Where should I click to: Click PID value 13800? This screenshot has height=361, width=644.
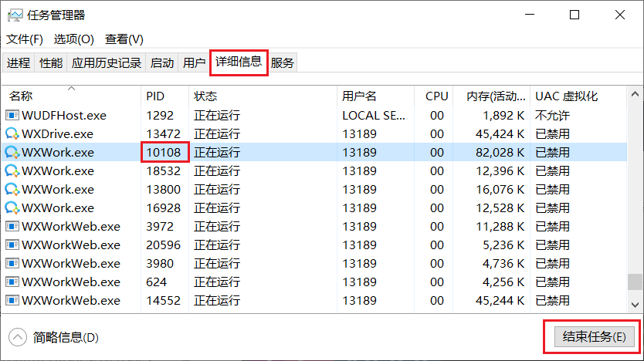coord(164,190)
